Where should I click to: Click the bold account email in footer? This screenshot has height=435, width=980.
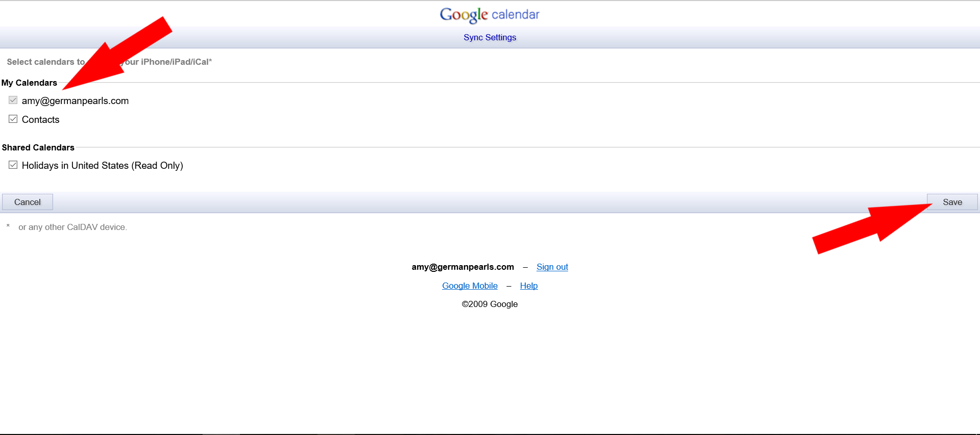(463, 267)
